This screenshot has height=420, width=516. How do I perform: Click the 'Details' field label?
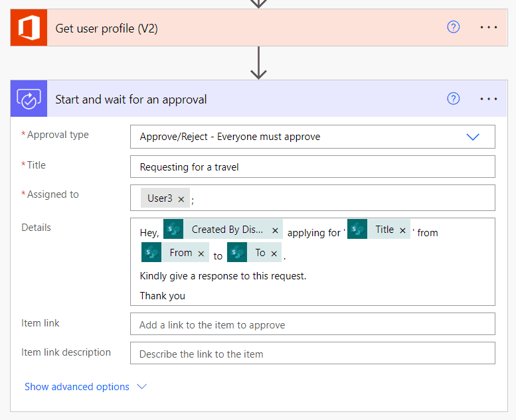(37, 228)
